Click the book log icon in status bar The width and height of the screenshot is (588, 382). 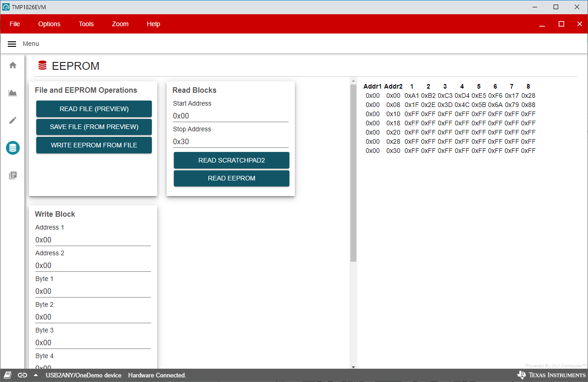tap(8, 375)
